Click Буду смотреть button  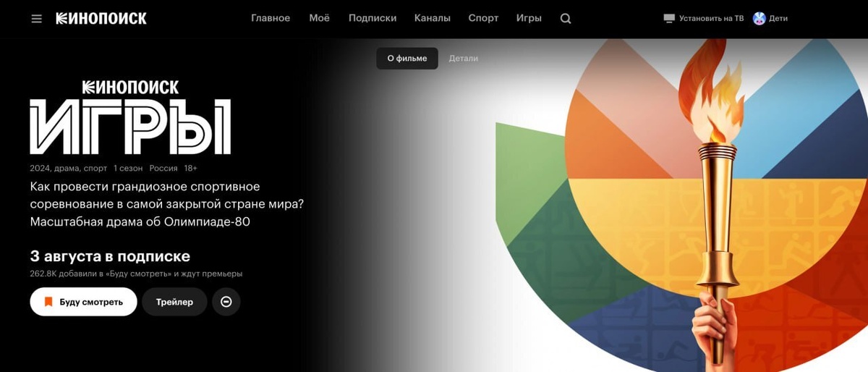pyautogui.click(x=83, y=302)
